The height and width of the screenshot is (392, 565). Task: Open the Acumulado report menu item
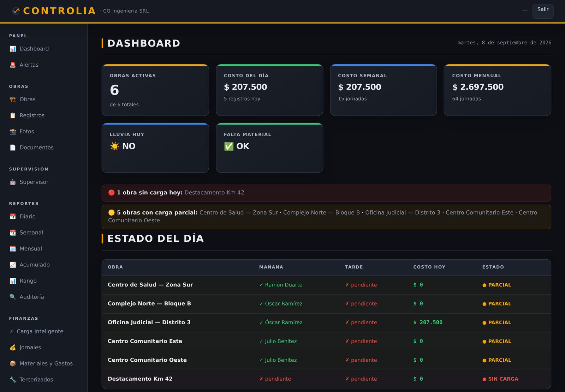(x=44, y=265)
